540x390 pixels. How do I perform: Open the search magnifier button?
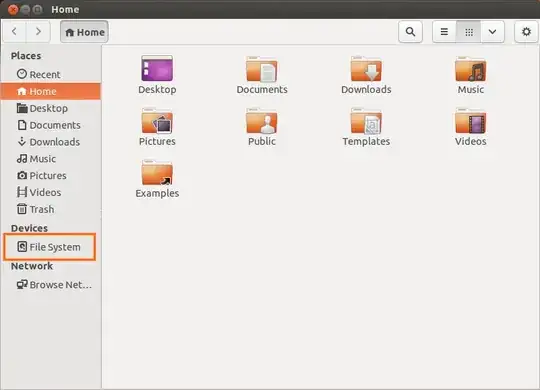410,32
